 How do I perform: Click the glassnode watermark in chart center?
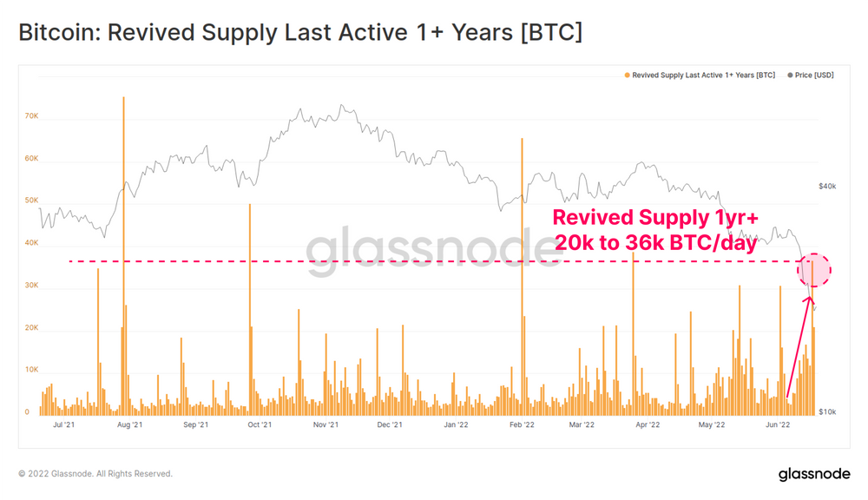pos(433,248)
